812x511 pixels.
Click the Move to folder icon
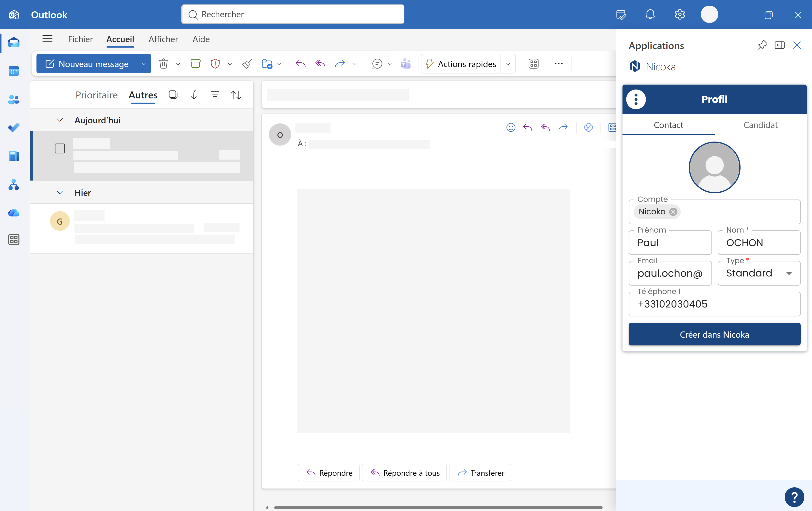coord(267,64)
